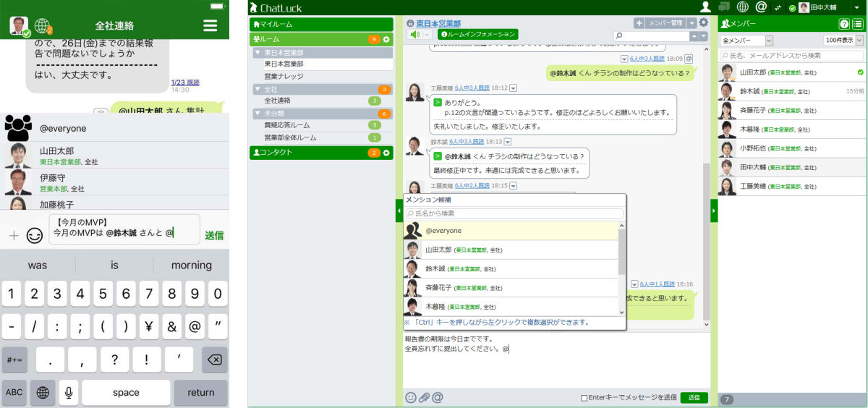Click the paperclip attach file icon
The width and height of the screenshot is (868, 408).
pos(424,397)
